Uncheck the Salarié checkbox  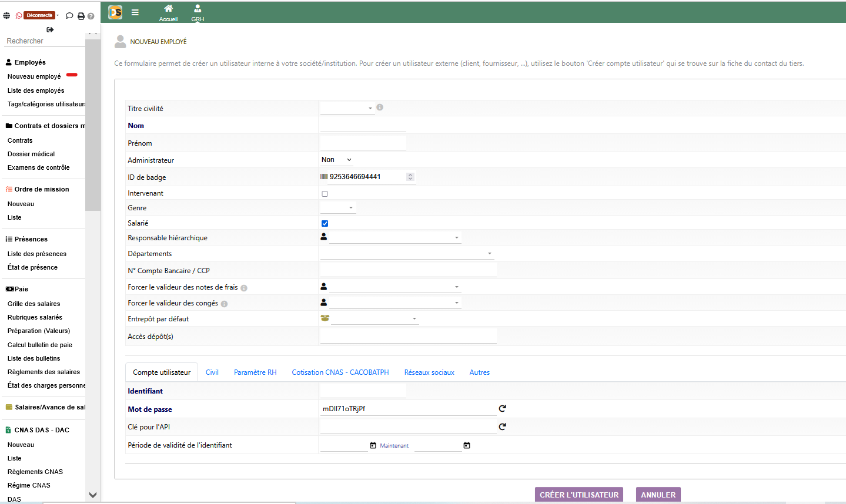point(325,224)
